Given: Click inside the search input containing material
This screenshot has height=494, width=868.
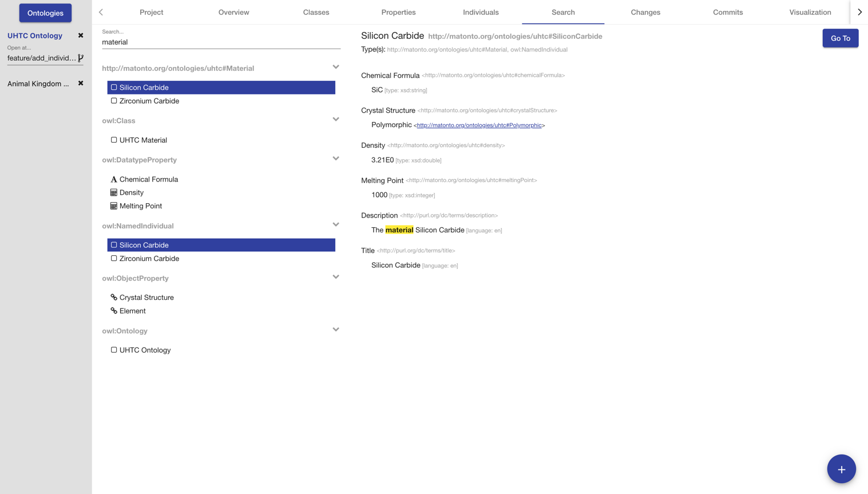Looking at the screenshot, I should [221, 42].
